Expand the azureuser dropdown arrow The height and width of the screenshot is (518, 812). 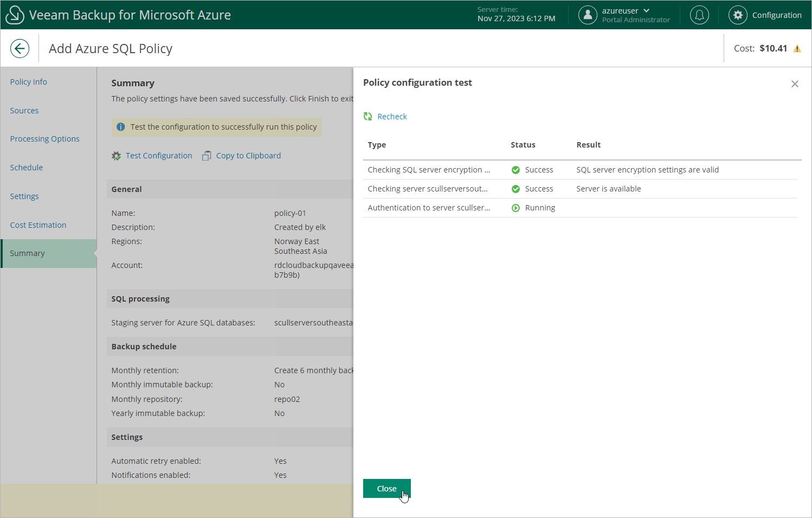(646, 11)
